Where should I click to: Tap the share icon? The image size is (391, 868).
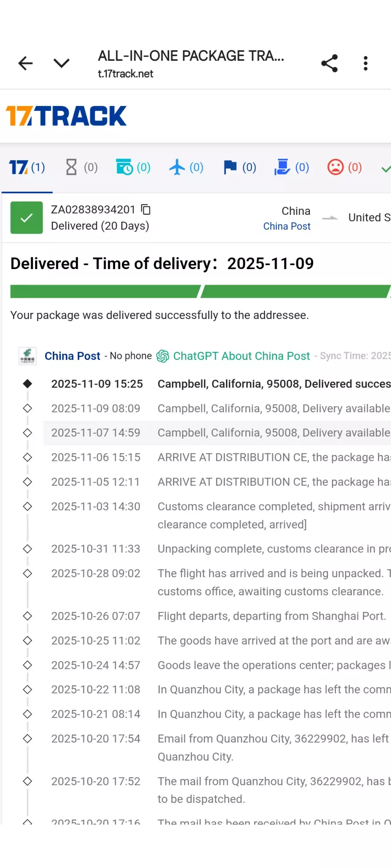click(x=329, y=63)
